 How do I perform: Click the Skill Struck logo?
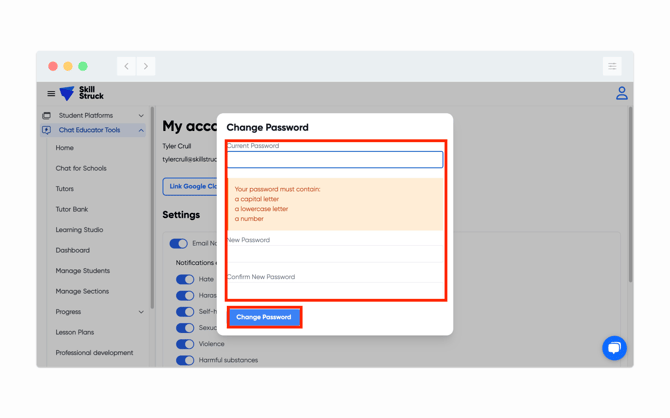coord(82,93)
